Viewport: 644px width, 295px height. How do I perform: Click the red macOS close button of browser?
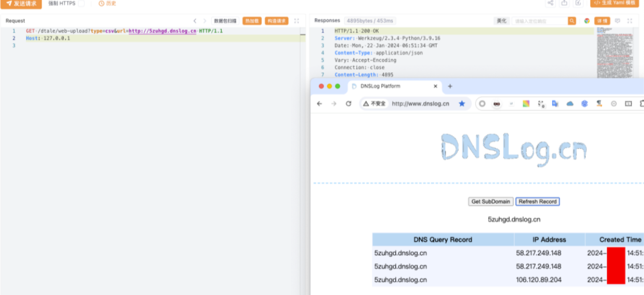point(321,86)
